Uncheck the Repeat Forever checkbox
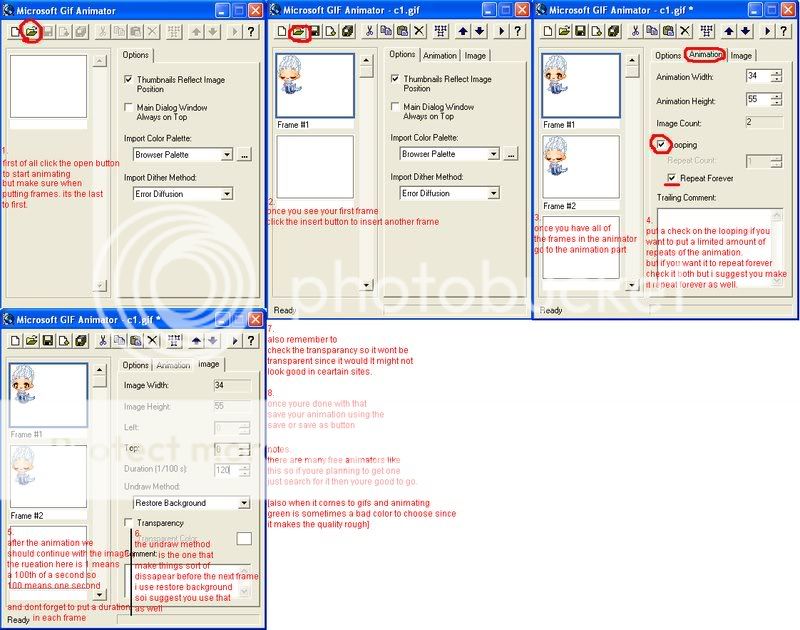 672,178
